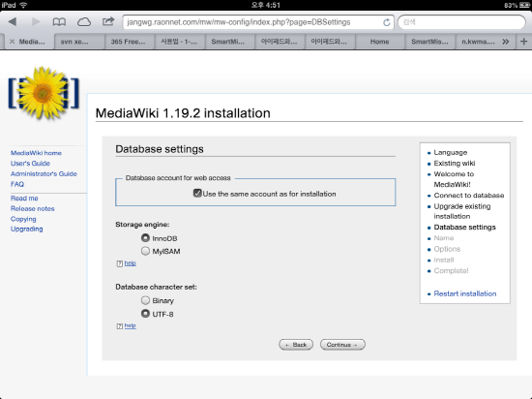Open MediaWiki home link

(36, 153)
